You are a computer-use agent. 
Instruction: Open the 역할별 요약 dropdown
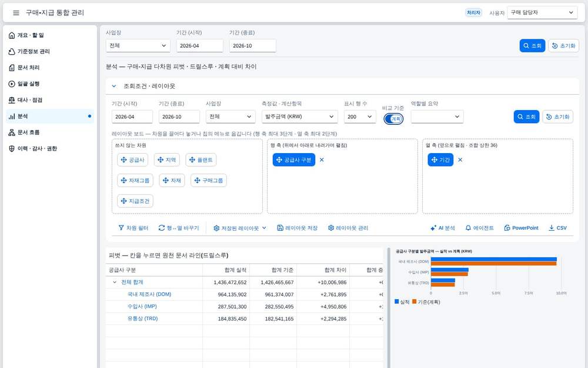pos(437,117)
